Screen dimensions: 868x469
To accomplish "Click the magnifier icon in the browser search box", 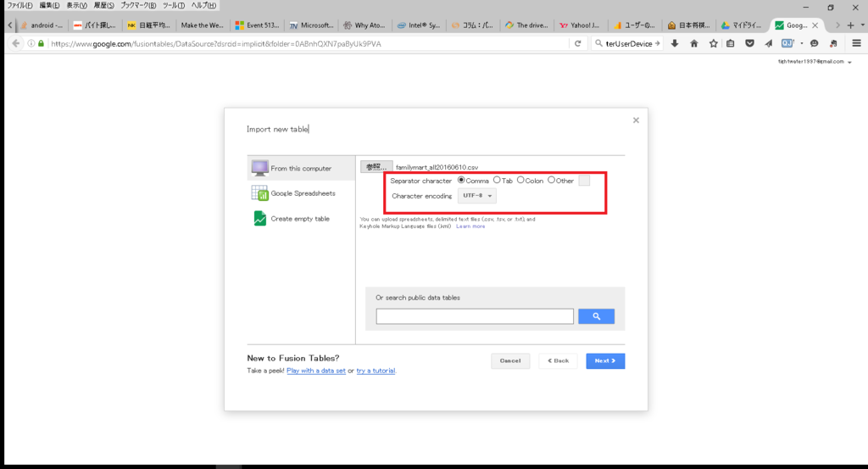I will pos(598,43).
